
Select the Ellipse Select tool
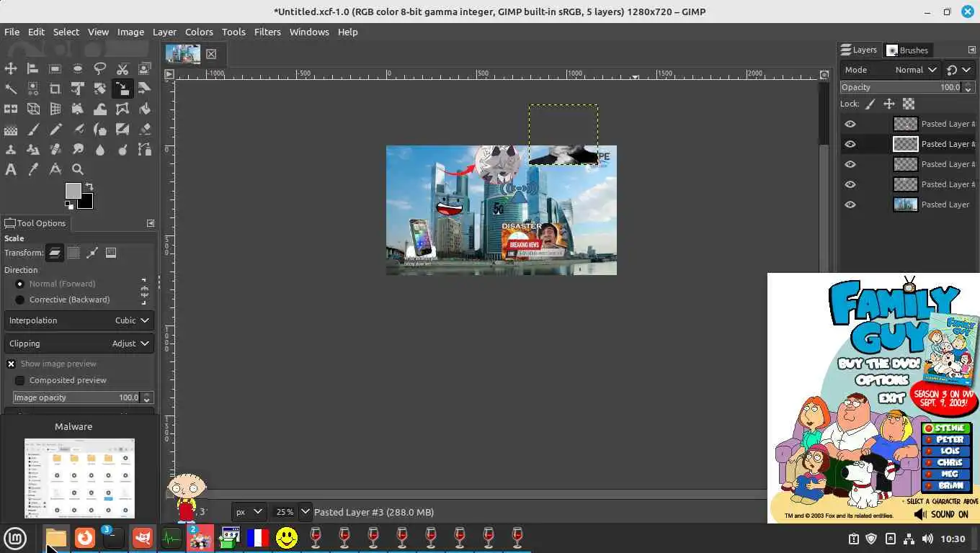click(78, 68)
